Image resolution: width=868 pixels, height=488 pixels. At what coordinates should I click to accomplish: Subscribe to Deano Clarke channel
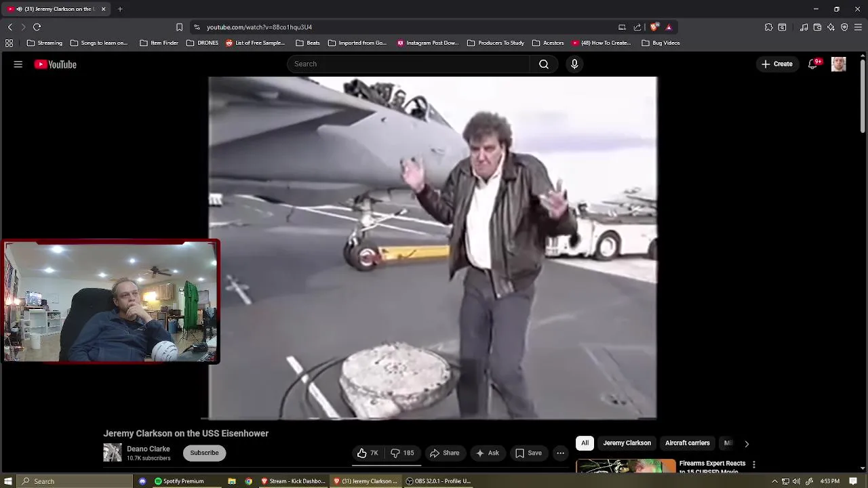pyautogui.click(x=204, y=453)
